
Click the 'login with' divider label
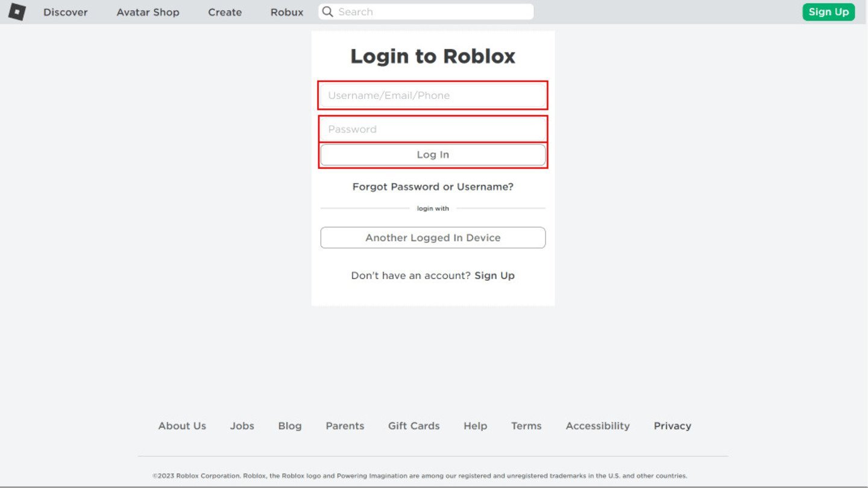point(433,208)
